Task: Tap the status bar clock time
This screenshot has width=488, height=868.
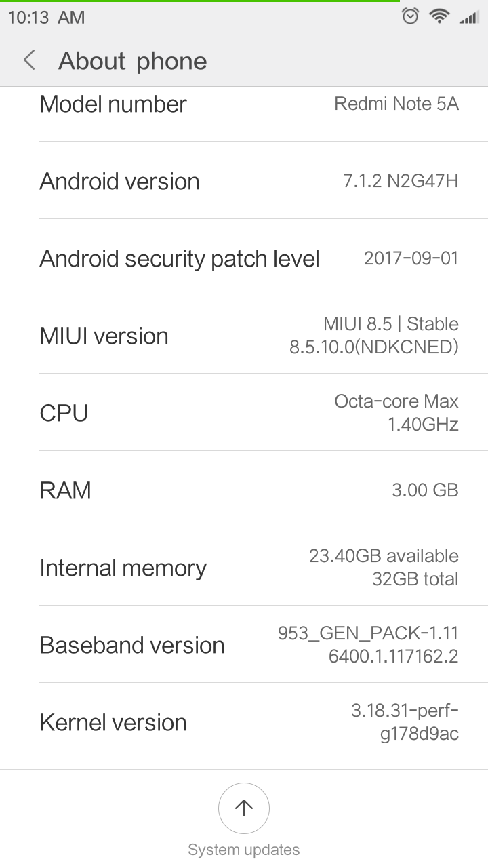Action: [x=46, y=18]
